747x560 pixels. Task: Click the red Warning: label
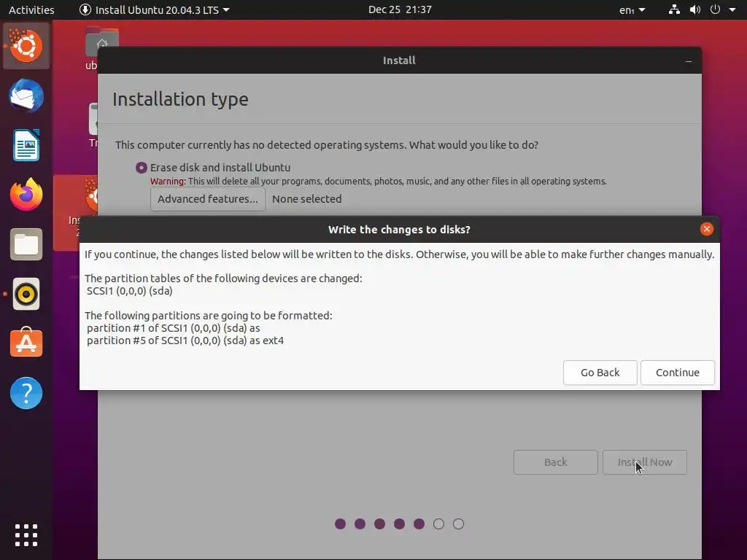pos(168,182)
